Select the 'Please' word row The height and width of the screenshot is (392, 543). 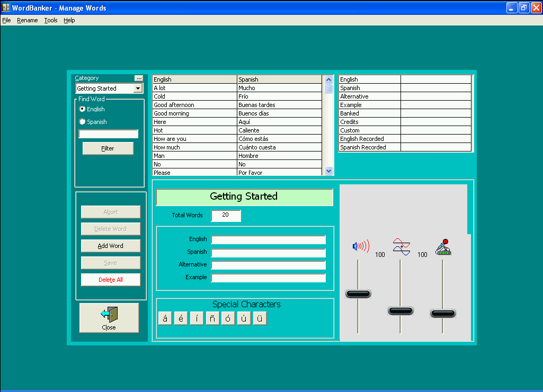pos(237,173)
